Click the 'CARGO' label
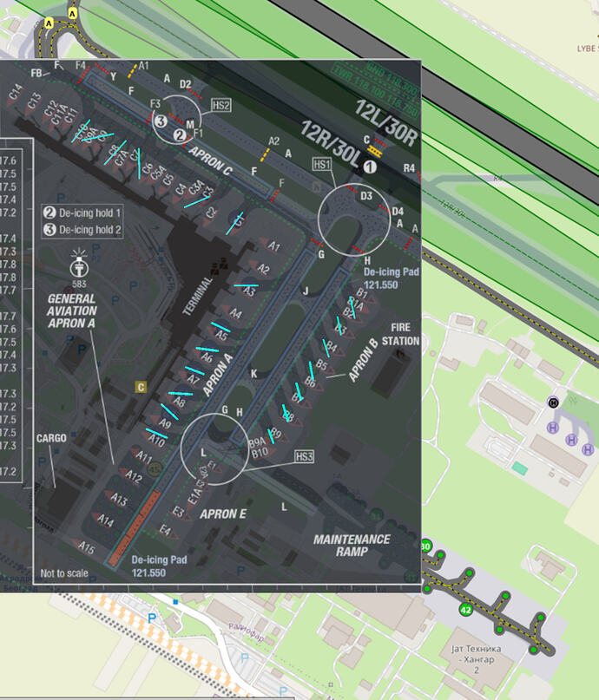 (x=51, y=438)
